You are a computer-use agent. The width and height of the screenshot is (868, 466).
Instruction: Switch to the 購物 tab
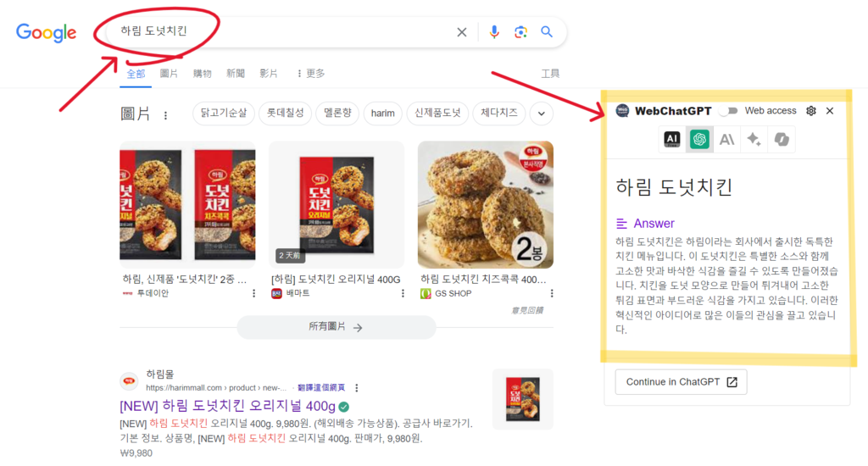click(x=202, y=74)
